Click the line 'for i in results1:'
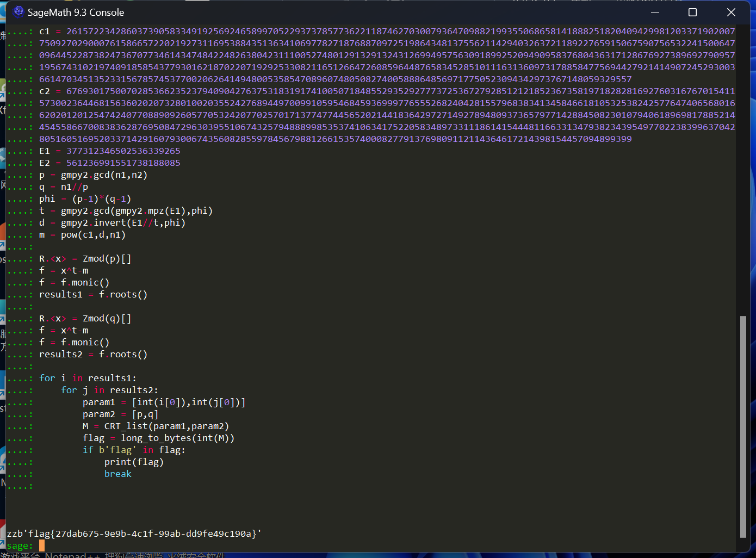 coord(88,378)
